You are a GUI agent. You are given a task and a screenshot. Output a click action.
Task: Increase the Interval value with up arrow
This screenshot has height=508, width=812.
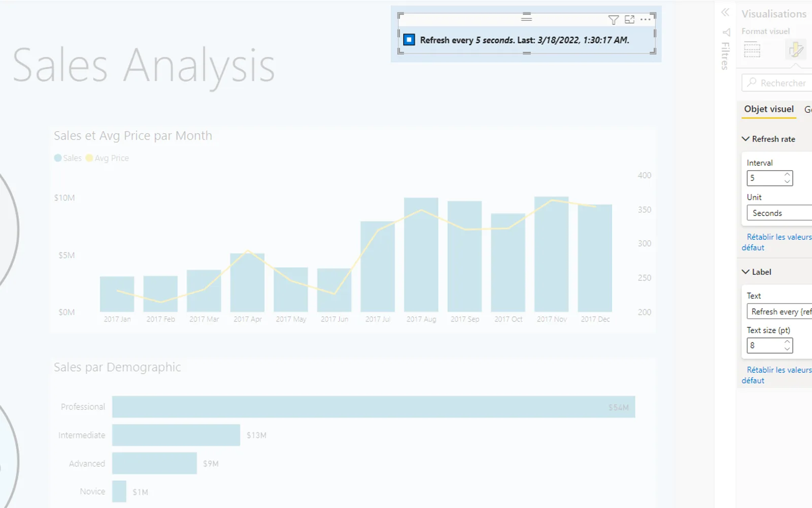tap(787, 174)
